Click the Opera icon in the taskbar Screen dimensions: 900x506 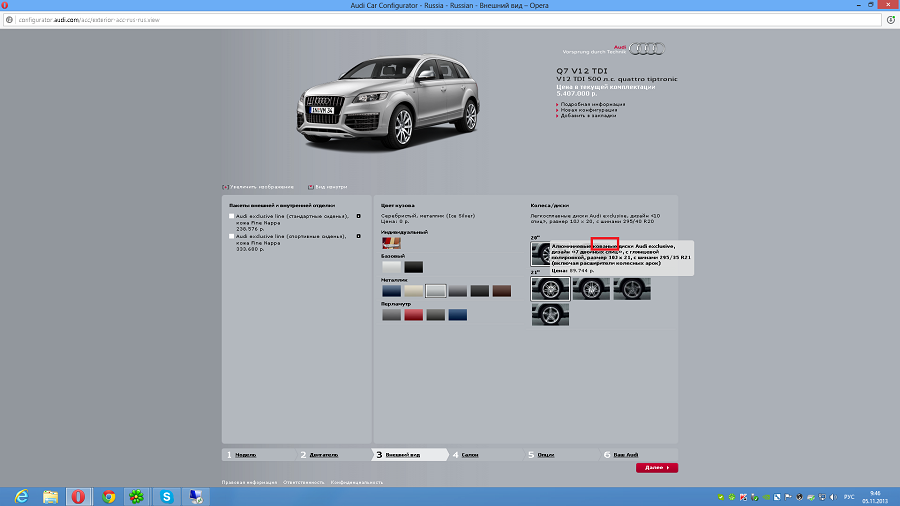tap(79, 496)
